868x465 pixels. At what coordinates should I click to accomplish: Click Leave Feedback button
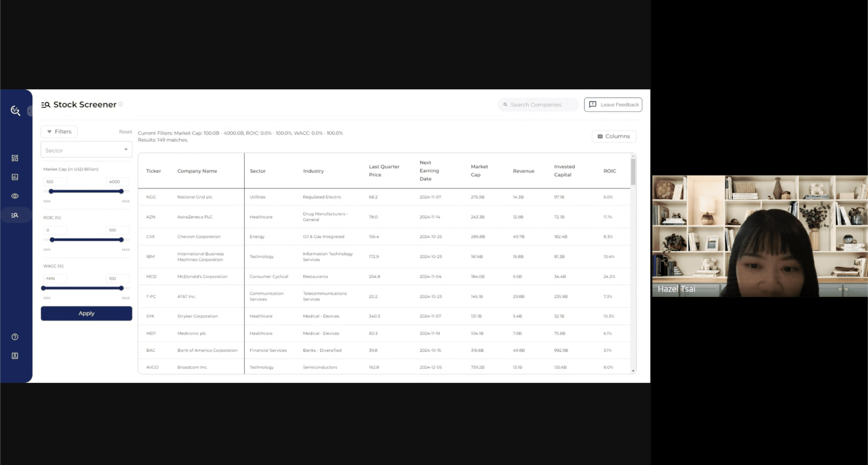pos(613,105)
